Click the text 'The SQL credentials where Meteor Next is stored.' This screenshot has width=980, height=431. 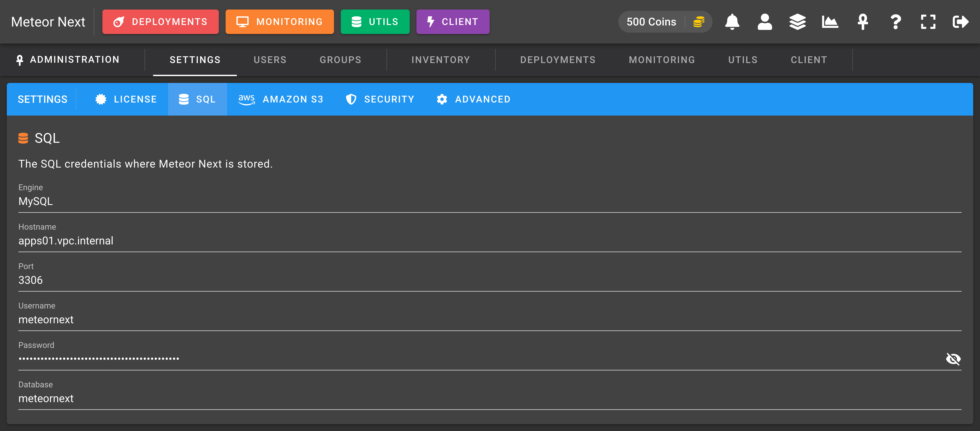pos(145,164)
